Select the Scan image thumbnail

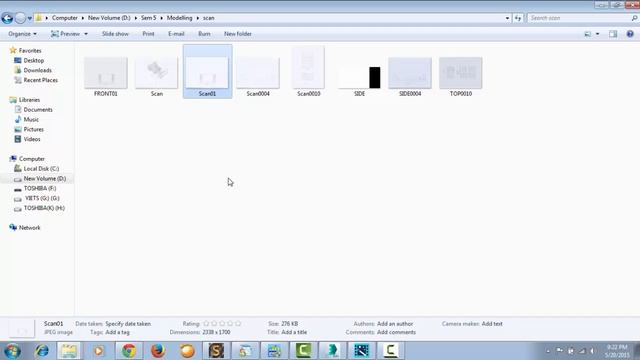point(157,73)
